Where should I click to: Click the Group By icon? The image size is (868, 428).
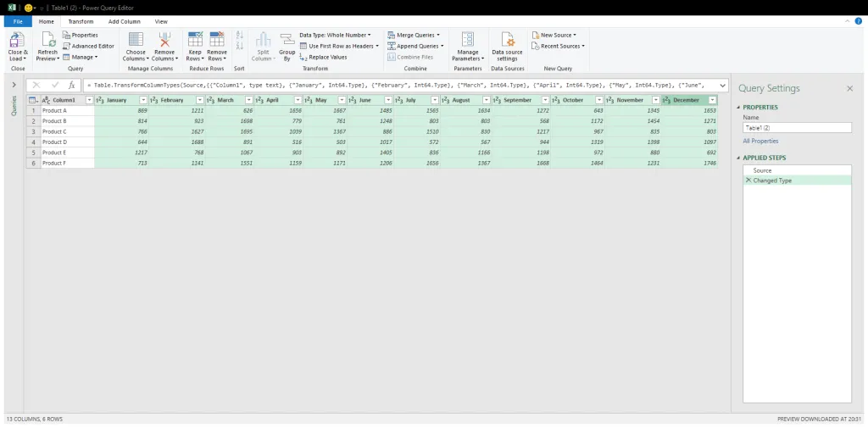tap(287, 39)
